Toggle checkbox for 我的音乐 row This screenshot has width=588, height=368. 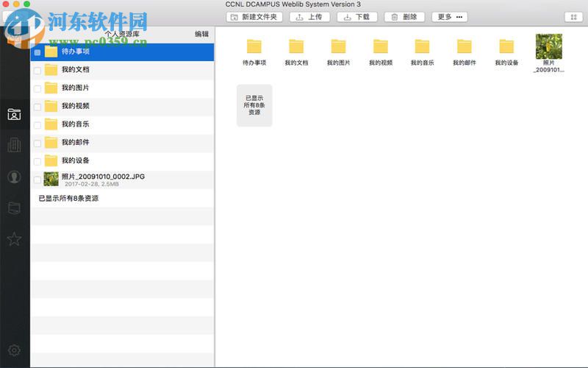click(x=37, y=125)
